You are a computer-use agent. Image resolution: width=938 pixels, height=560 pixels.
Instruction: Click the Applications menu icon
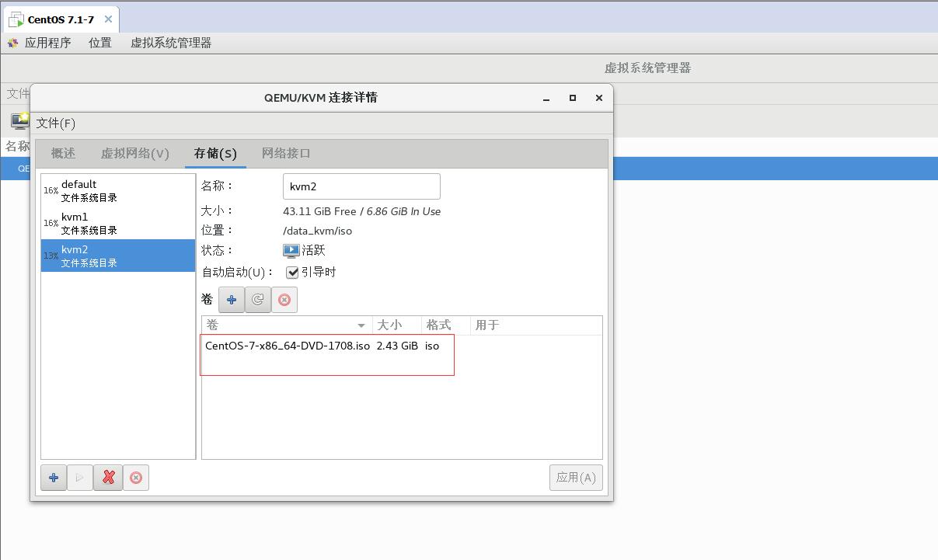[13, 43]
